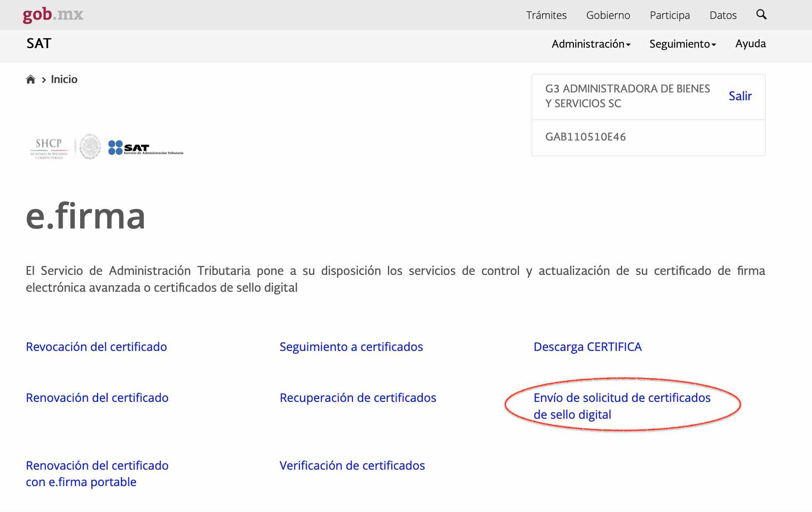Click the SAT blue dots logo
Screen dimensions: 812x512
(x=115, y=148)
